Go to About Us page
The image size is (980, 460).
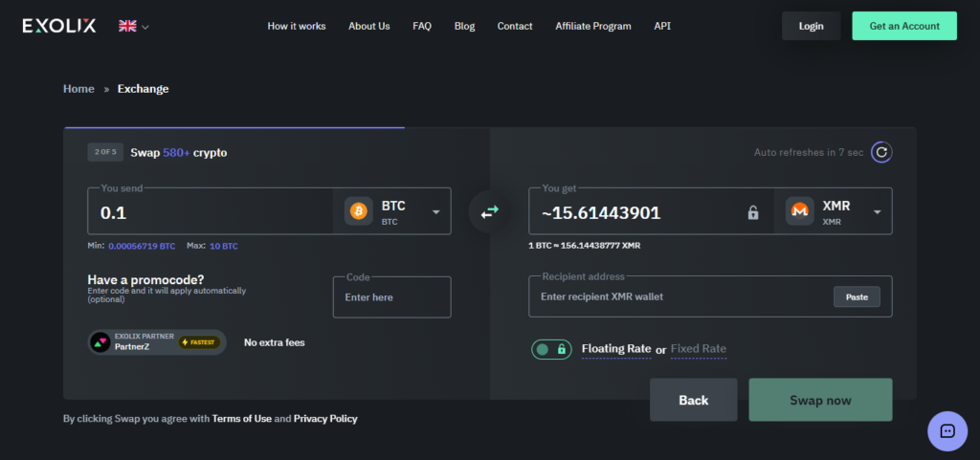pyautogui.click(x=368, y=26)
